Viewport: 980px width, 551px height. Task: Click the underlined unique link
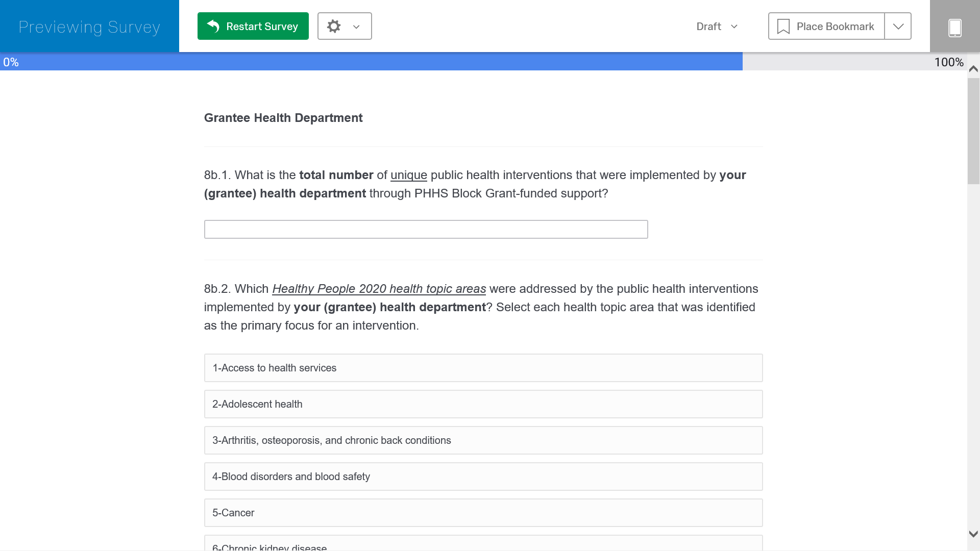[408, 175]
